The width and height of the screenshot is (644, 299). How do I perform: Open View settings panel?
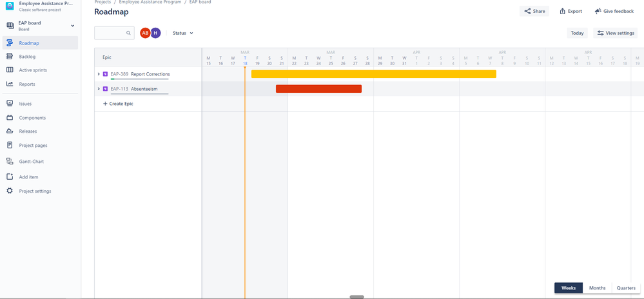615,34
